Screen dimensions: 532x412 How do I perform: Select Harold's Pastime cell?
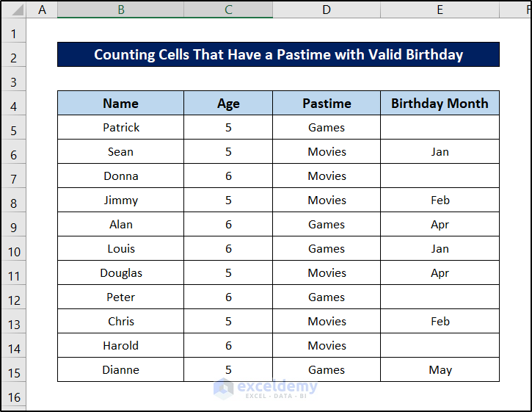(327, 346)
